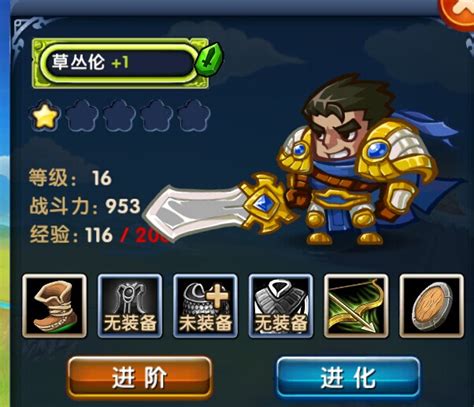The image size is (474, 407).
Task: Select the green bow equipment slot
Action: point(356,306)
